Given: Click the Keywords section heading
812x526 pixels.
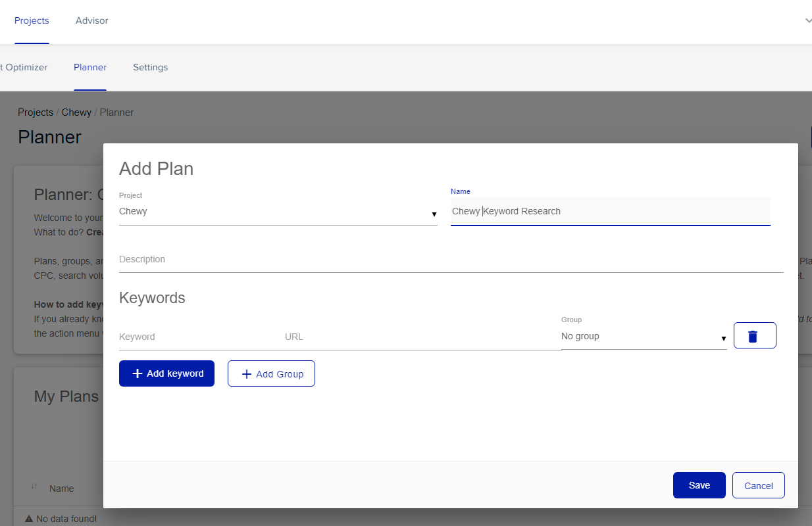Looking at the screenshot, I should 152,298.
